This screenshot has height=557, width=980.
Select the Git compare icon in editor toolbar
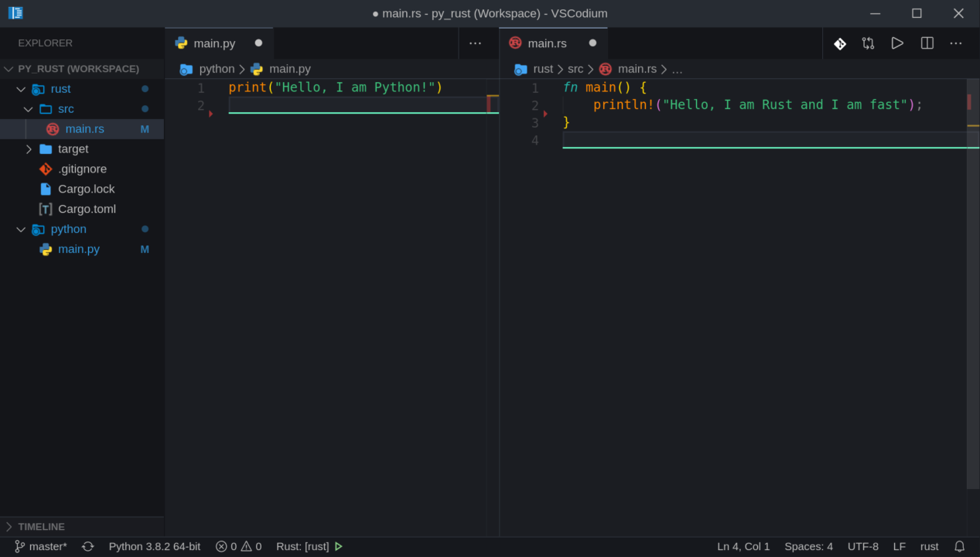868,43
